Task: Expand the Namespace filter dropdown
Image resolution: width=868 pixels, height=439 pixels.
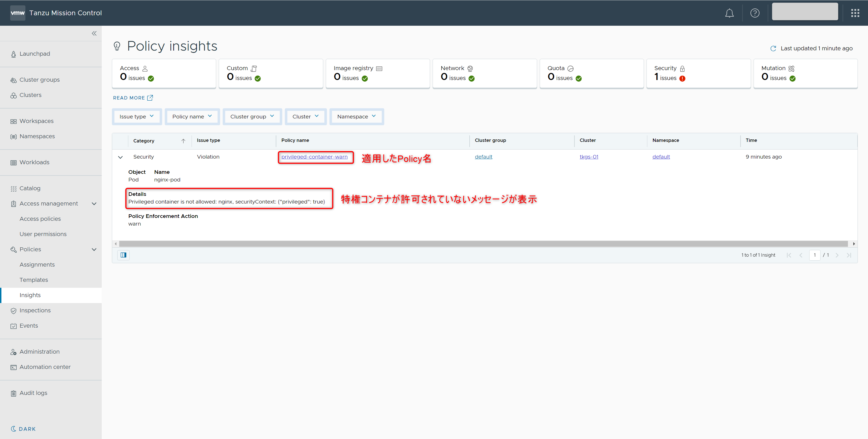Action: pyautogui.click(x=356, y=117)
